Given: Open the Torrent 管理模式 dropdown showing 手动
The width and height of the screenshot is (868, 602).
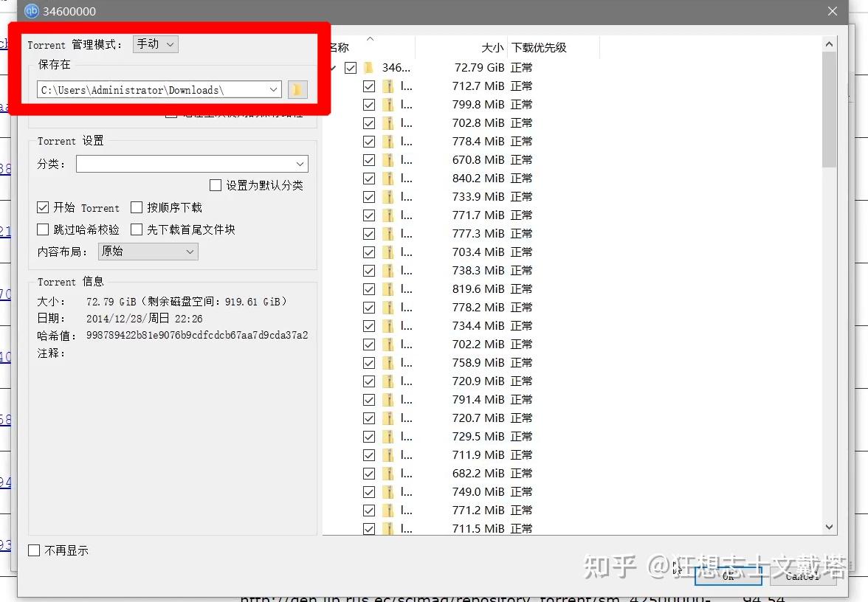Looking at the screenshot, I should pos(156,44).
